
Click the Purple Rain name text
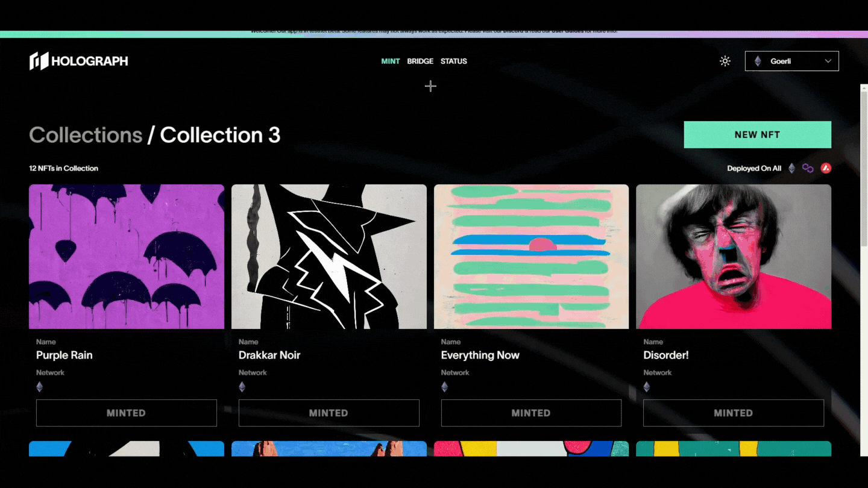(x=64, y=355)
